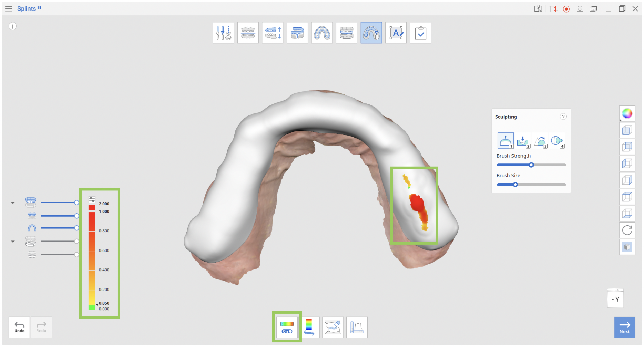Adjust the Brush Strength slider

pyautogui.click(x=531, y=165)
